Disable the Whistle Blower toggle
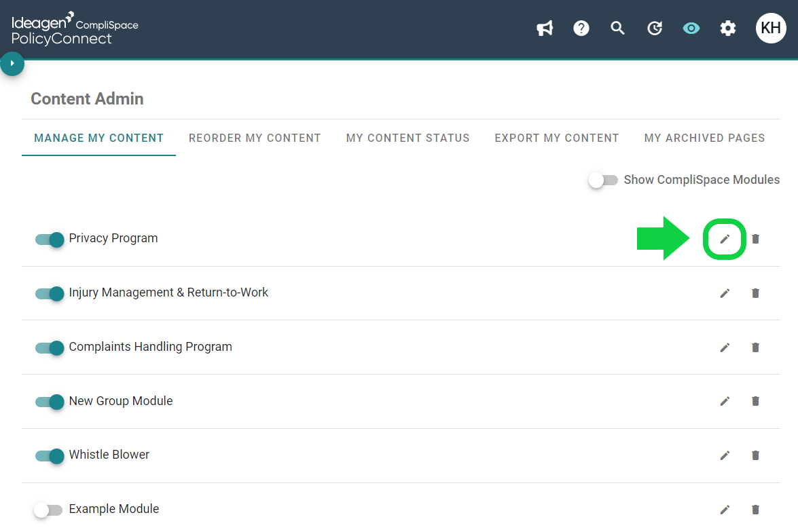The image size is (798, 532). [x=50, y=456]
